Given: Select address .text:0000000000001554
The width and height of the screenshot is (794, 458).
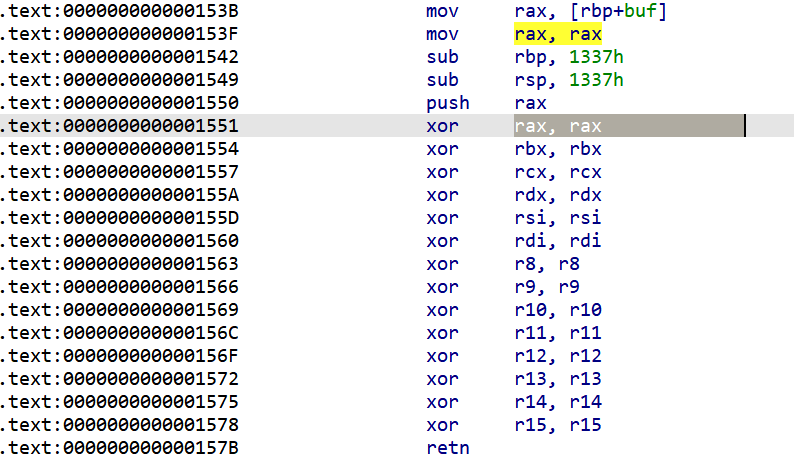Looking at the screenshot, I should (x=119, y=149).
